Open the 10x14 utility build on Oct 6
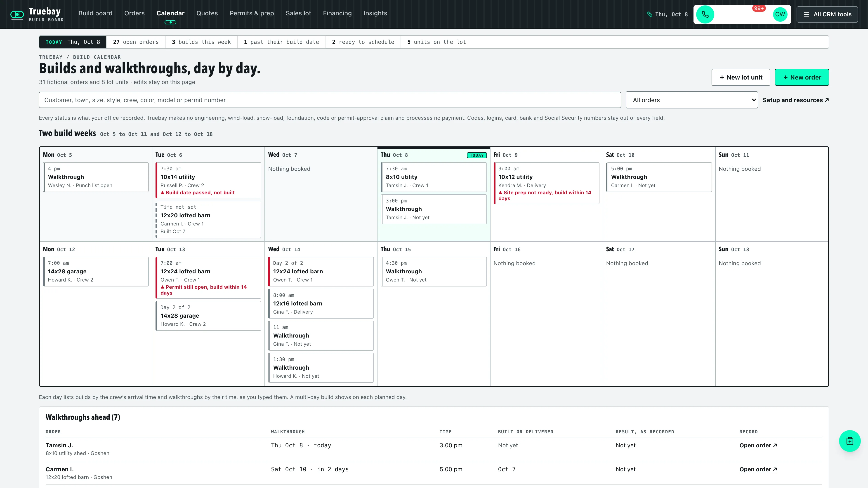Viewport: 868px width, 488px height. coord(208,180)
